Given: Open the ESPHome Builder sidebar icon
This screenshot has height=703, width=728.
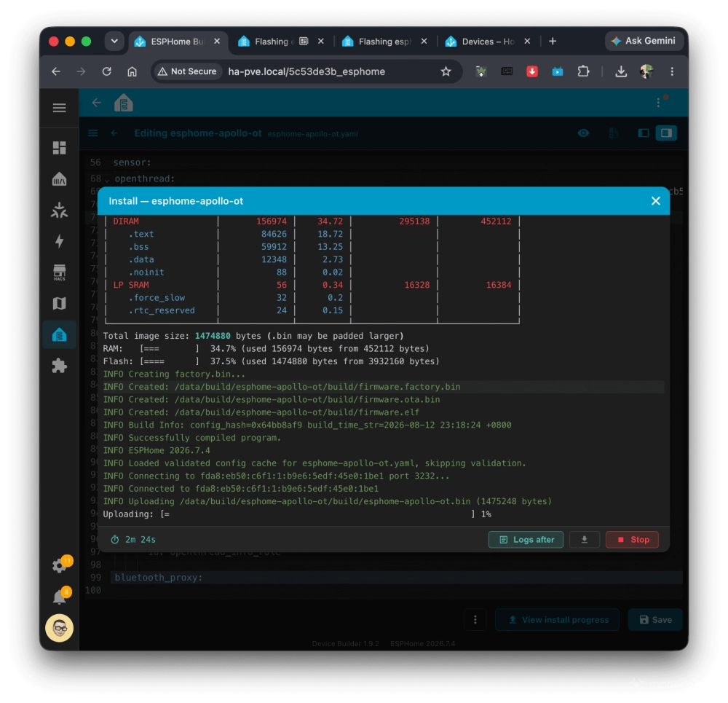Looking at the screenshot, I should pyautogui.click(x=59, y=334).
